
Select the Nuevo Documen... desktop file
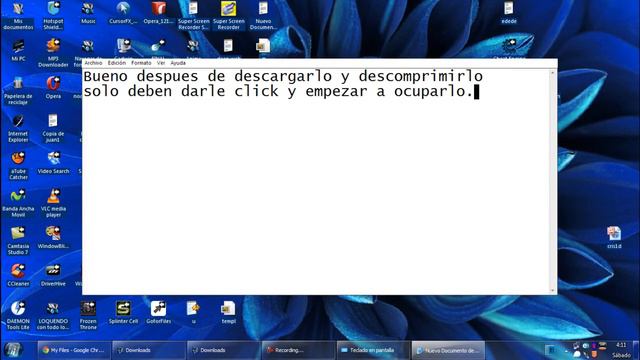tap(263, 16)
